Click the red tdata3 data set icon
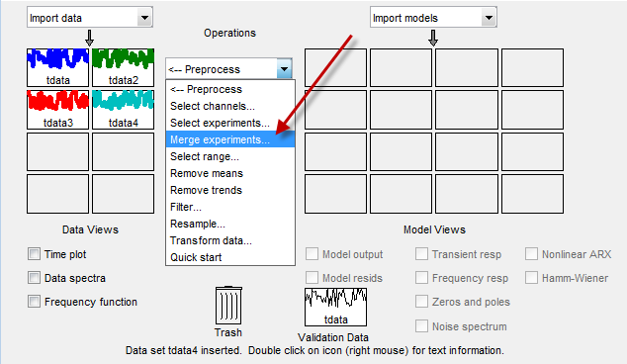Viewport: 627px width, 364px height. (x=58, y=110)
